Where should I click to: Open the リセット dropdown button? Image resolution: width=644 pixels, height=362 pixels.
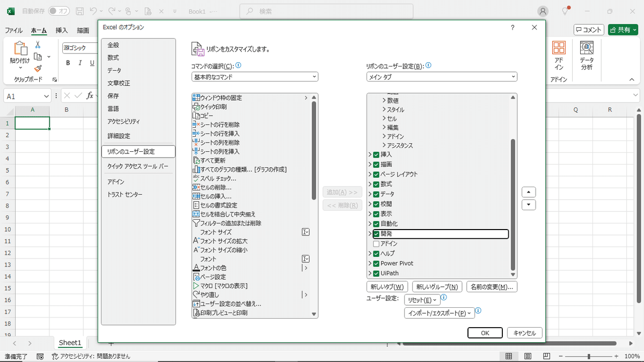(x=422, y=300)
